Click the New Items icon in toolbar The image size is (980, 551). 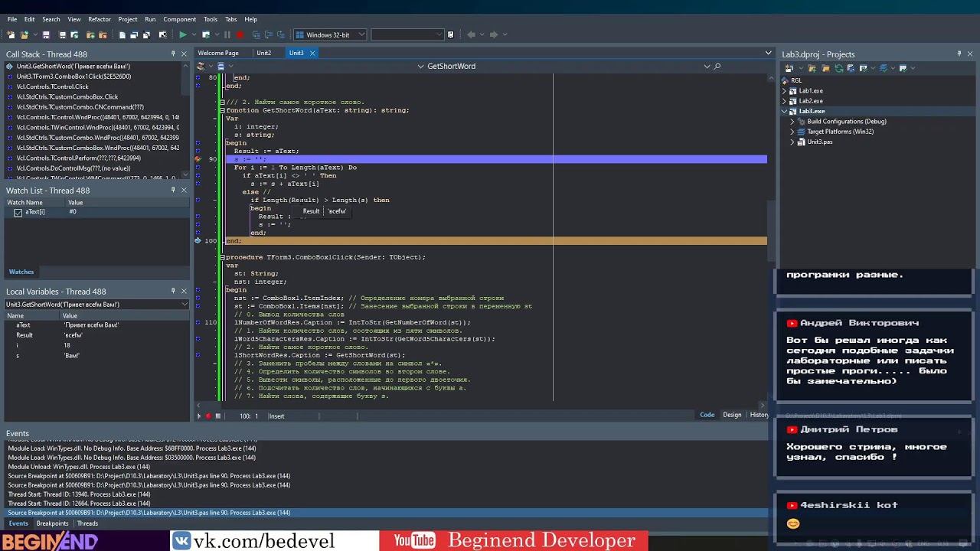11,34
